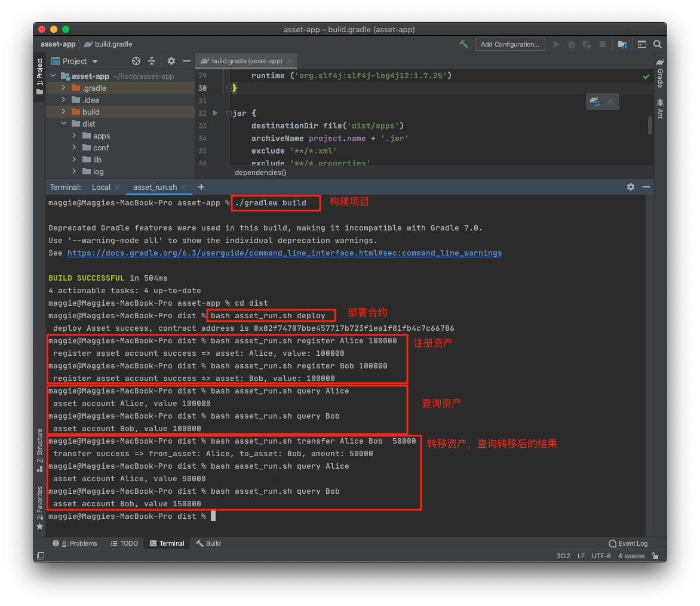Open the Event Log

pos(628,543)
